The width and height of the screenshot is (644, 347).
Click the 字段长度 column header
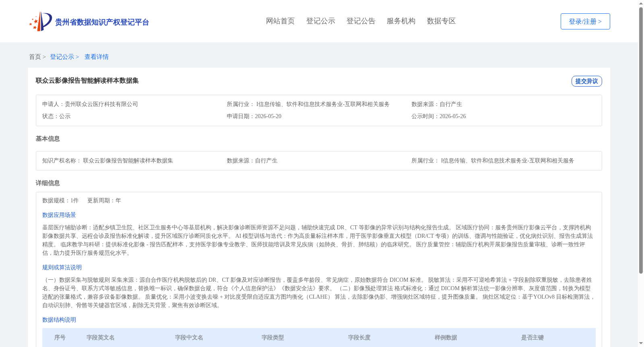[x=359, y=337]
